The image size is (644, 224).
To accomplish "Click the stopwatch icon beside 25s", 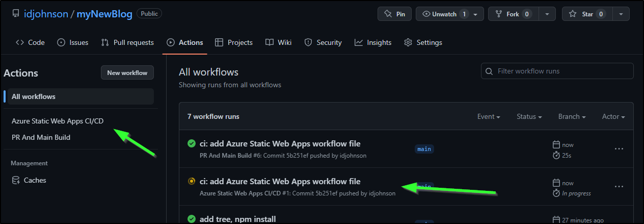I will (556, 155).
